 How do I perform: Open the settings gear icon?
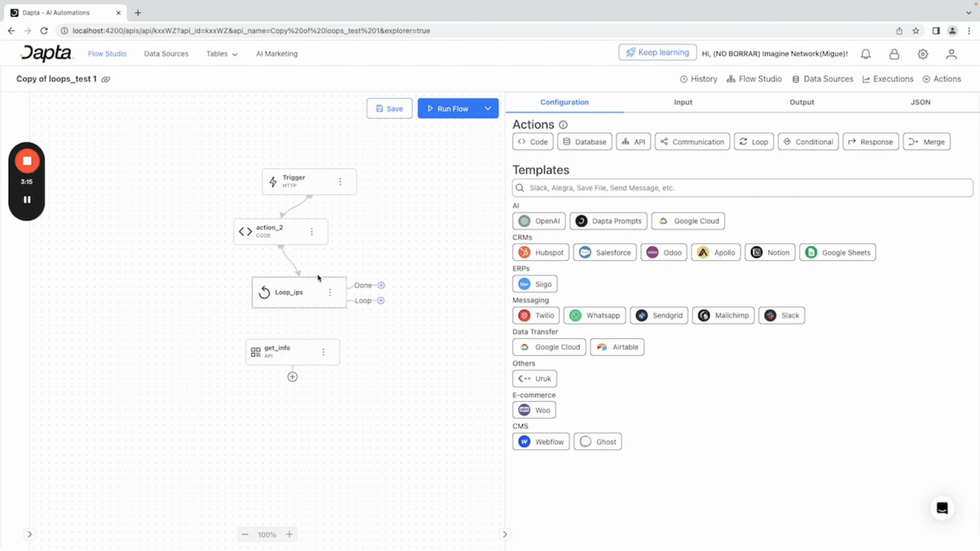[923, 54]
